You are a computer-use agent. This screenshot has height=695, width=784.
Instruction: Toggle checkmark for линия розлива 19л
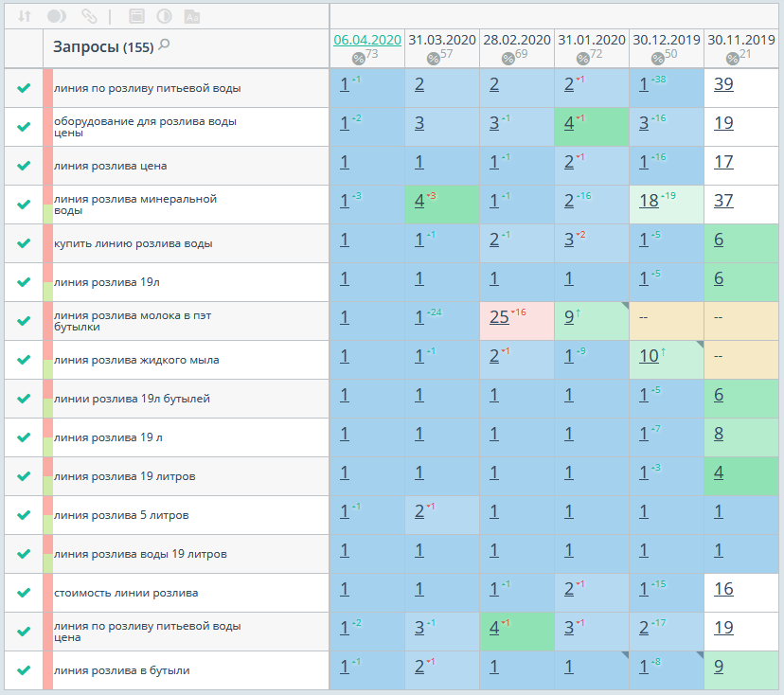pos(24,282)
